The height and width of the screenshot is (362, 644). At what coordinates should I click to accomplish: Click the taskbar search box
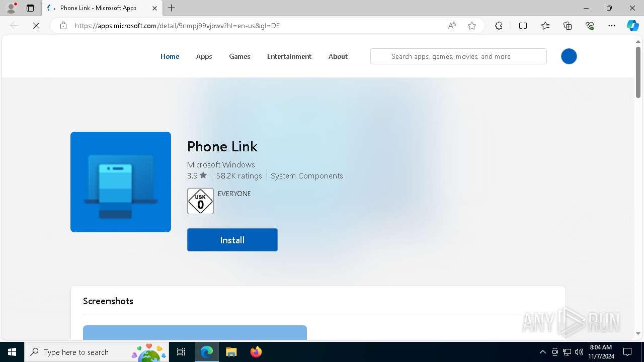pos(98,352)
